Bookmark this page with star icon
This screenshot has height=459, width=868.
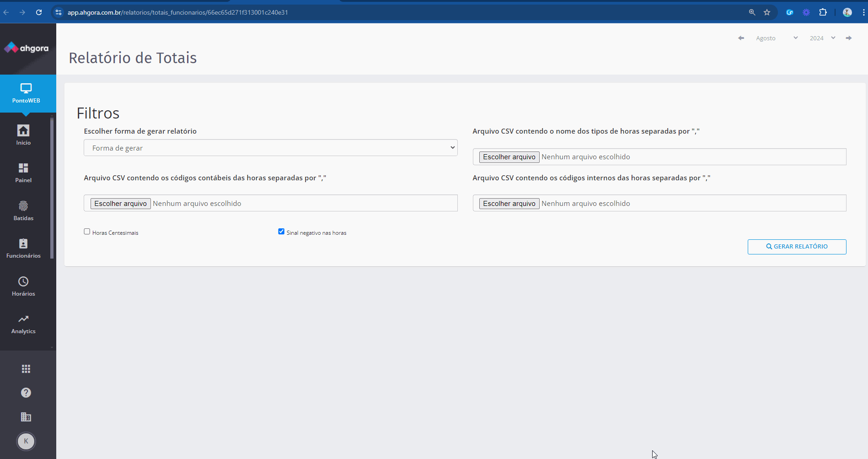coord(767,12)
